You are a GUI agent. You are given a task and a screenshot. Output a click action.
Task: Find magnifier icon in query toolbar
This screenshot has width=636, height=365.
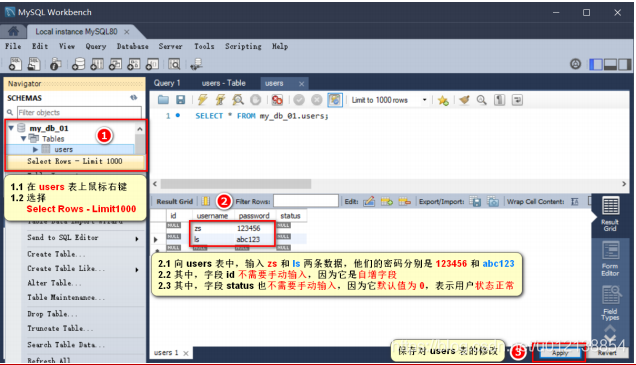[x=481, y=100]
